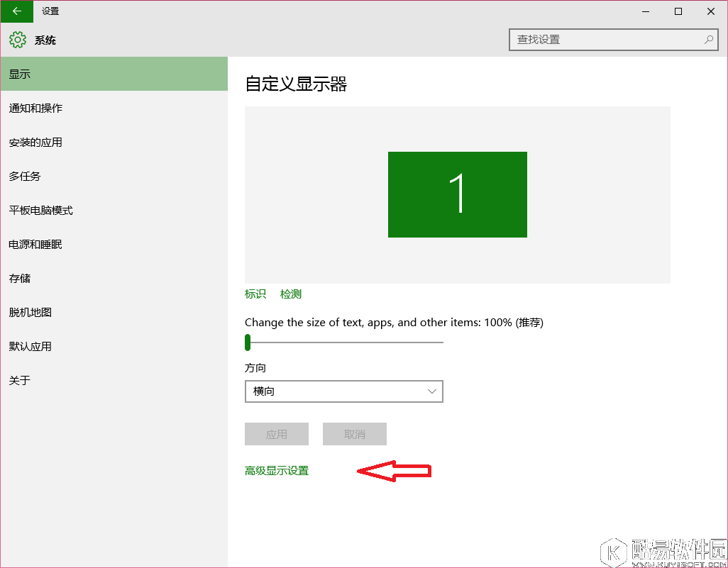Screen dimensions: 728x568
Task: Click the Settings gear icon beside 系统
Action: pos(17,40)
